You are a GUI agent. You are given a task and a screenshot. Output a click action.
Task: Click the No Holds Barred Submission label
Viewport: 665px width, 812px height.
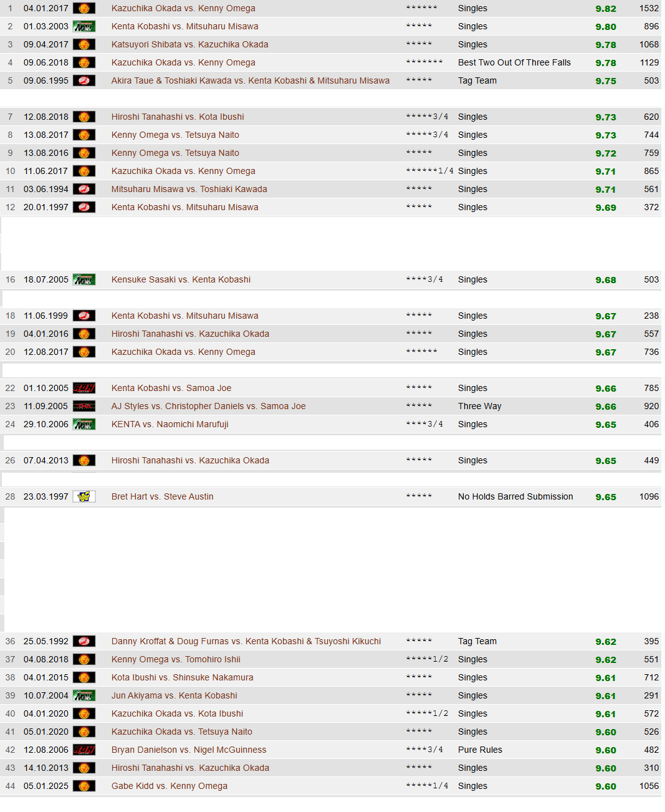tap(515, 496)
